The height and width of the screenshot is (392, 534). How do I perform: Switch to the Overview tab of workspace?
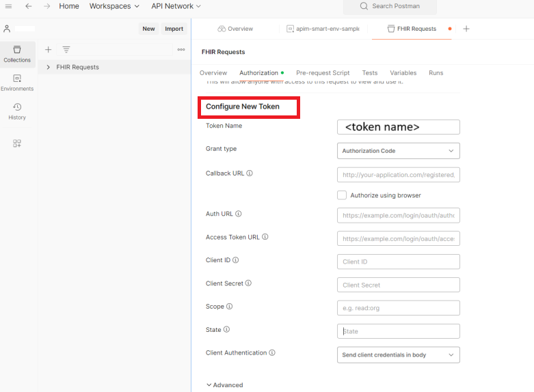(235, 29)
